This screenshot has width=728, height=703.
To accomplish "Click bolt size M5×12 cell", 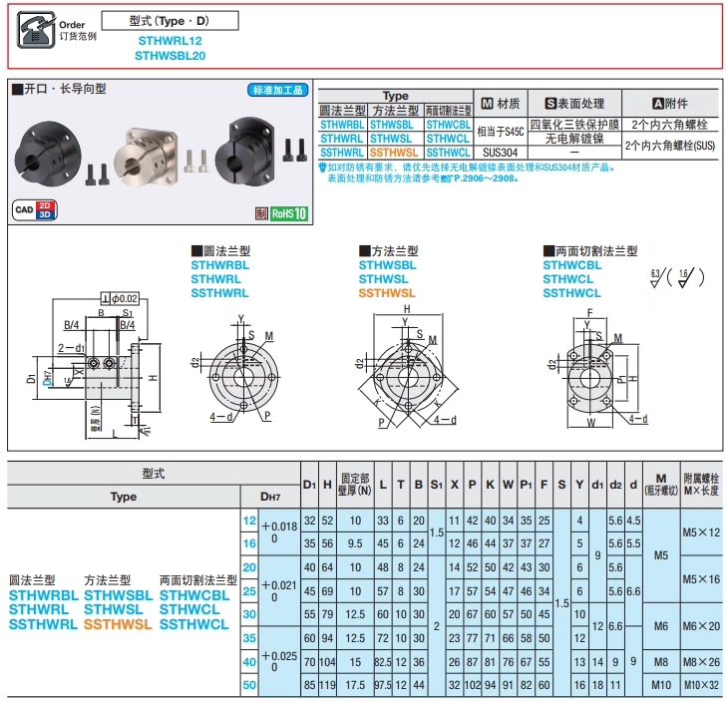I will coord(701,532).
